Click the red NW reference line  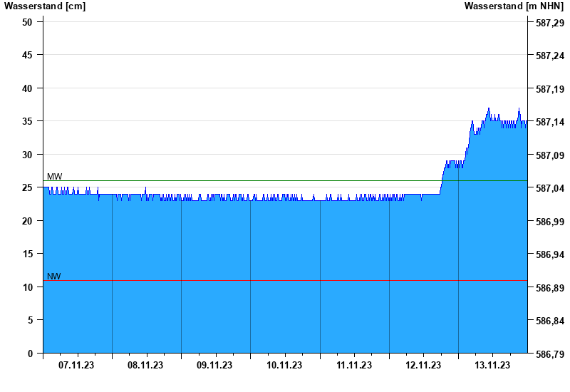coord(286,280)
